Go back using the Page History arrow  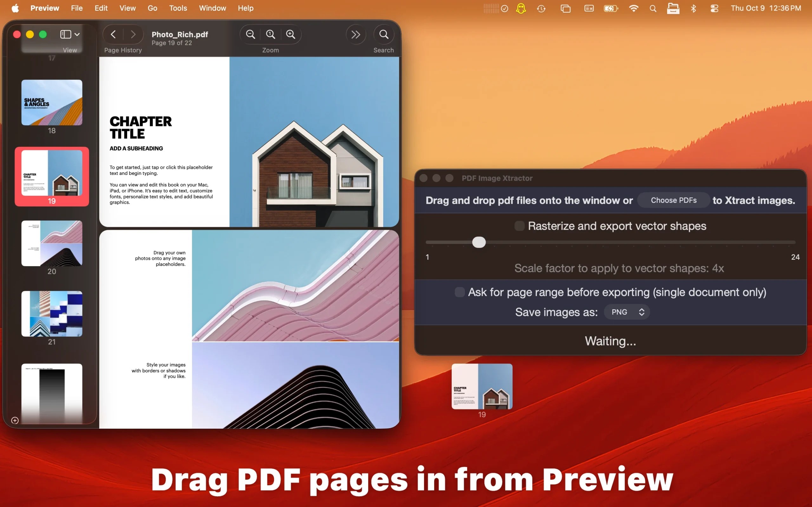tap(113, 34)
